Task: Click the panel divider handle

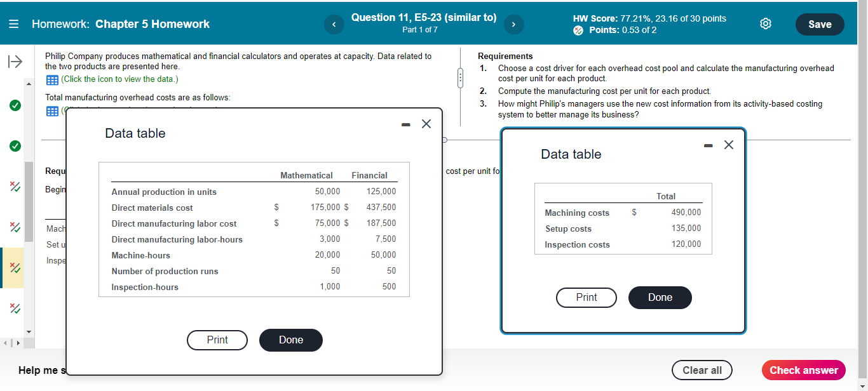Action: click(x=462, y=79)
